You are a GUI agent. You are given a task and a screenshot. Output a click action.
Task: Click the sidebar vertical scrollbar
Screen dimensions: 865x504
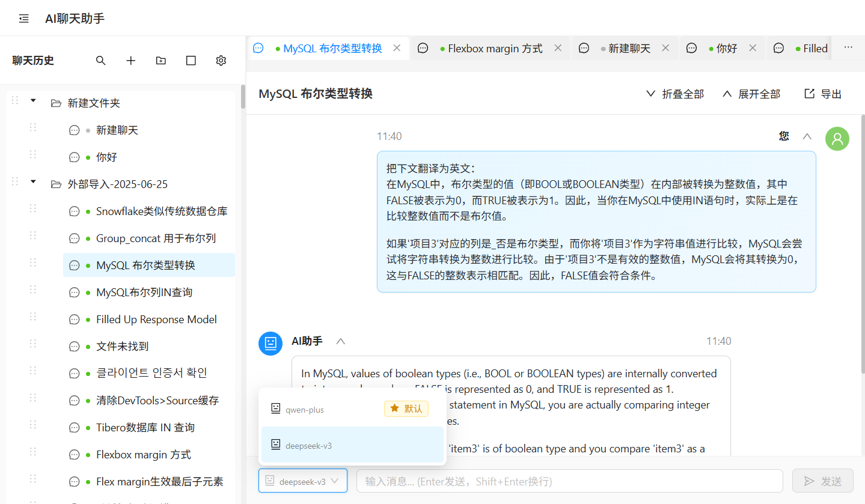click(243, 97)
